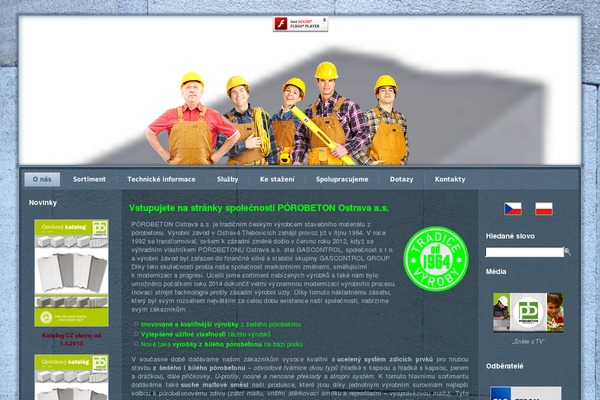The width and height of the screenshot is (600, 400).
Task: Click the Odběratelé sidebar heading
Action: (504, 366)
